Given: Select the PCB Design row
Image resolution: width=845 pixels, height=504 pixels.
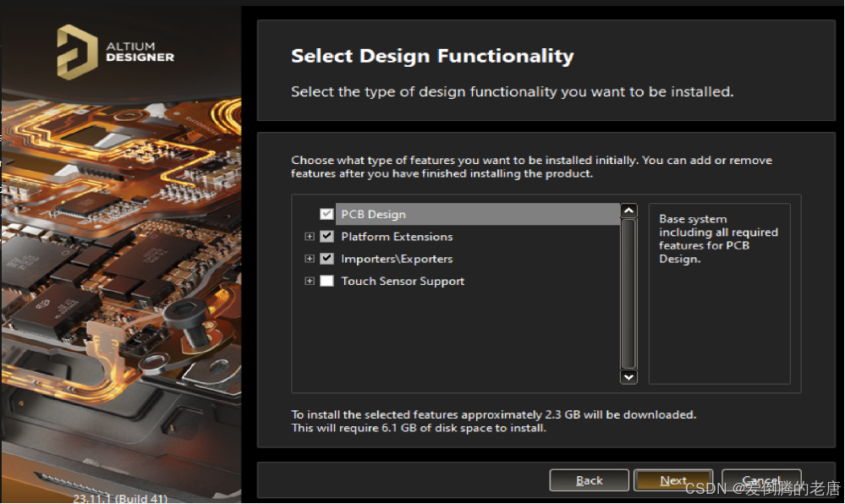Looking at the screenshot, I should (x=477, y=214).
